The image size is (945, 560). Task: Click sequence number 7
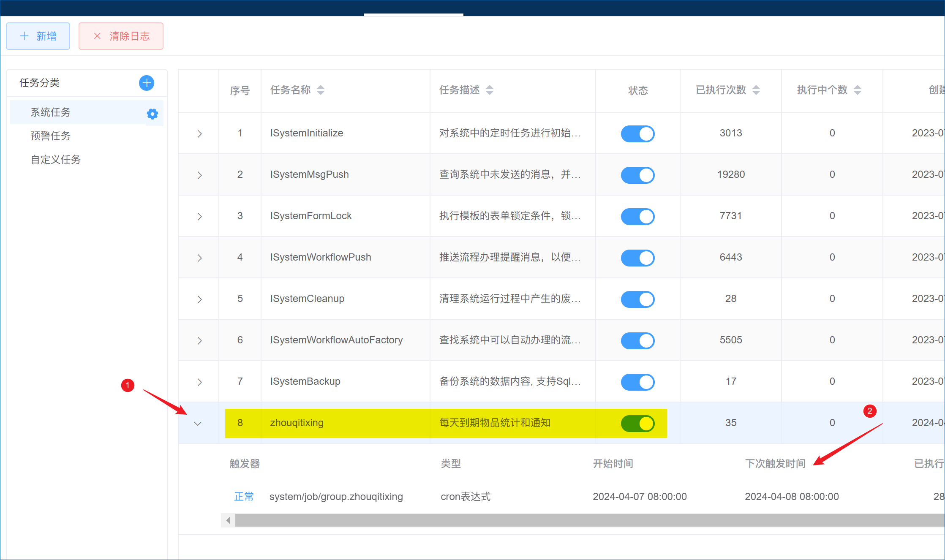click(240, 381)
